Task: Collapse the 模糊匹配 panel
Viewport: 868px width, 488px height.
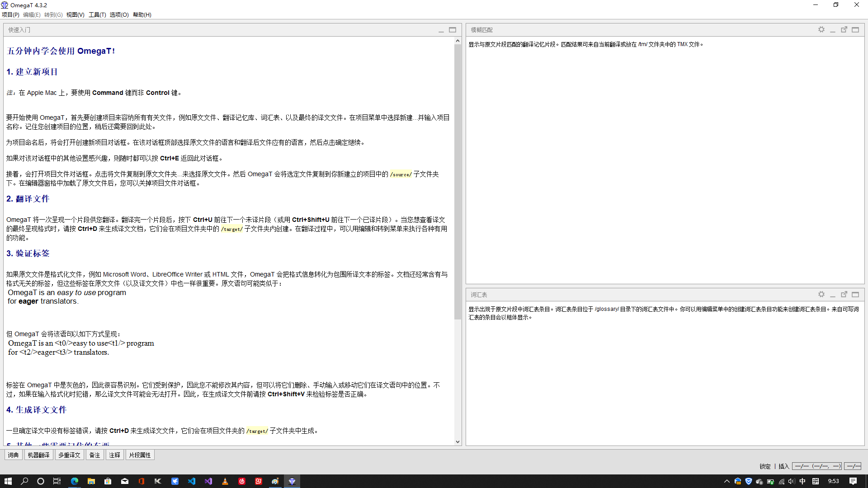Action: [833, 29]
